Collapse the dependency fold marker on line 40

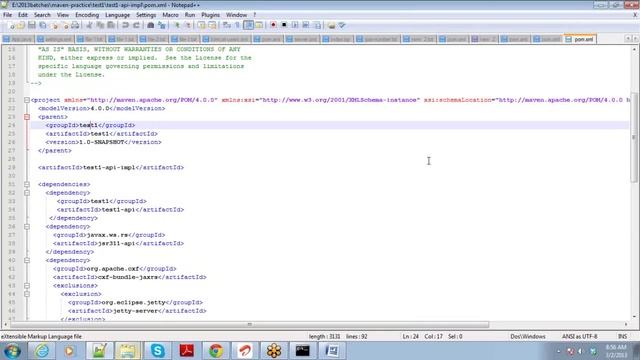27,260
